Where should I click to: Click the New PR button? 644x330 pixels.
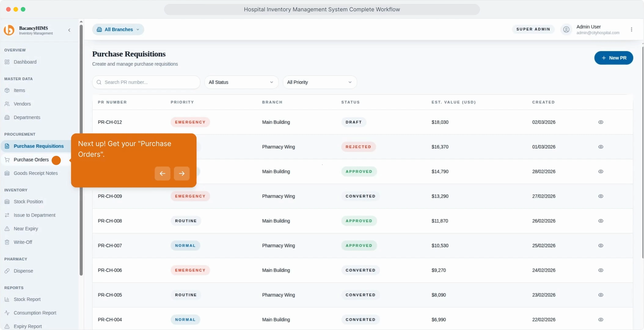pyautogui.click(x=613, y=58)
